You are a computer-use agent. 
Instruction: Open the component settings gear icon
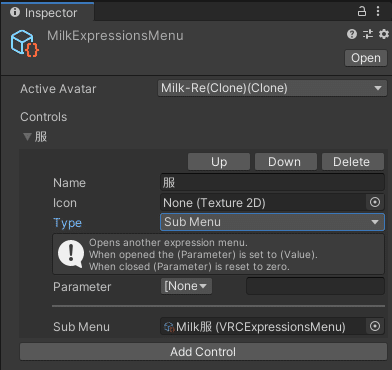(x=384, y=34)
